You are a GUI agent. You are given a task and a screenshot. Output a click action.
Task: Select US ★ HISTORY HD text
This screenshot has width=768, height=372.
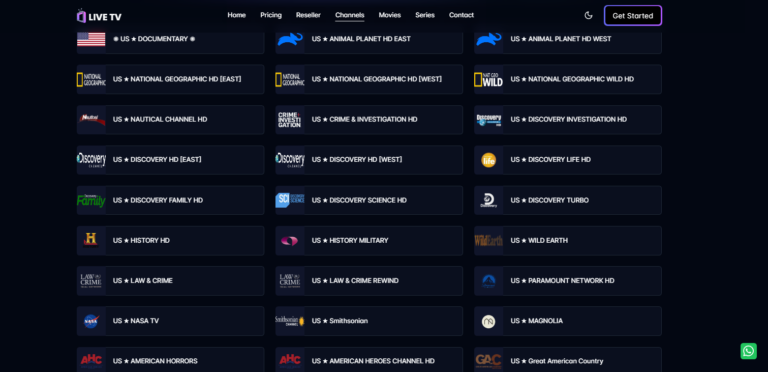pos(141,240)
